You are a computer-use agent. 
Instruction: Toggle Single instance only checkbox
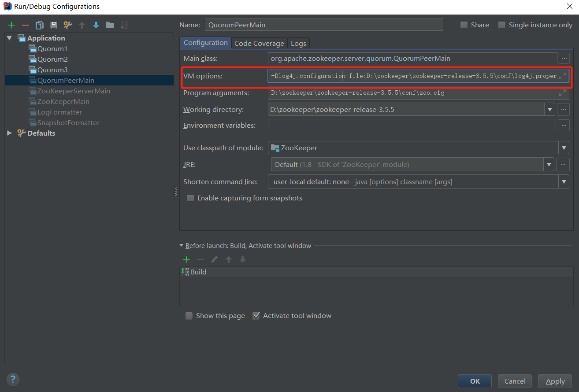point(502,25)
